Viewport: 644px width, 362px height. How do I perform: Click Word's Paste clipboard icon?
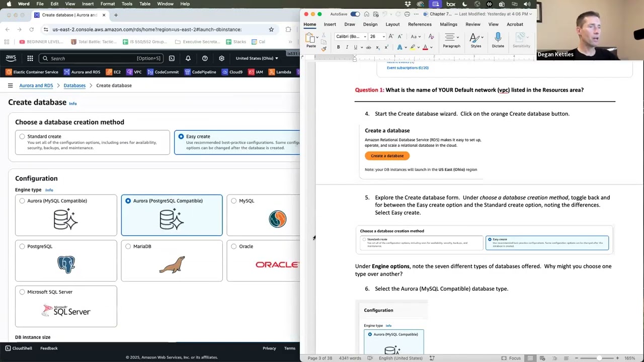tap(310, 38)
